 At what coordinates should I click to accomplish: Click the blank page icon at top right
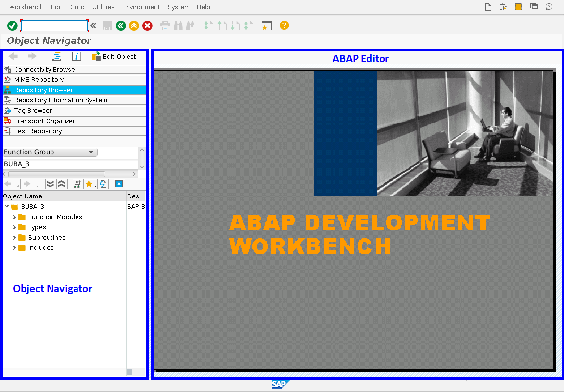coord(488,7)
